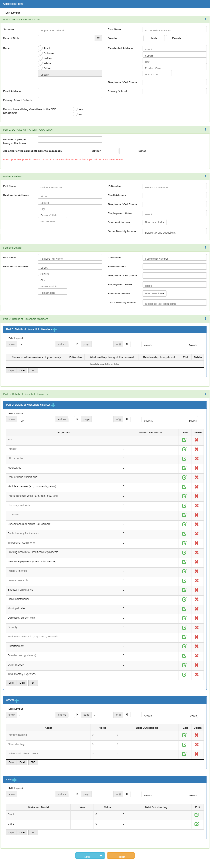The height and width of the screenshot is (868, 210).
Task: Go to last page in Household Finances table
Action: (127, 419)
